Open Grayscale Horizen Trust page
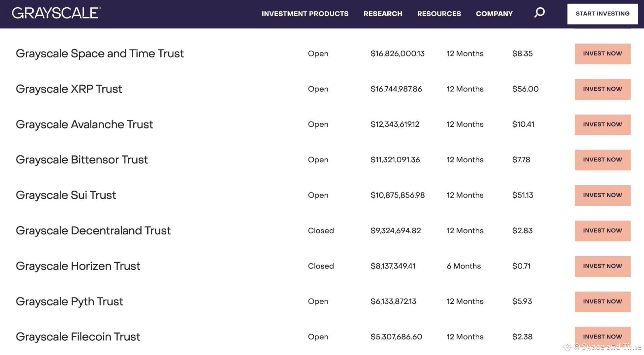Screen dimensions: 644x355 pos(78,266)
